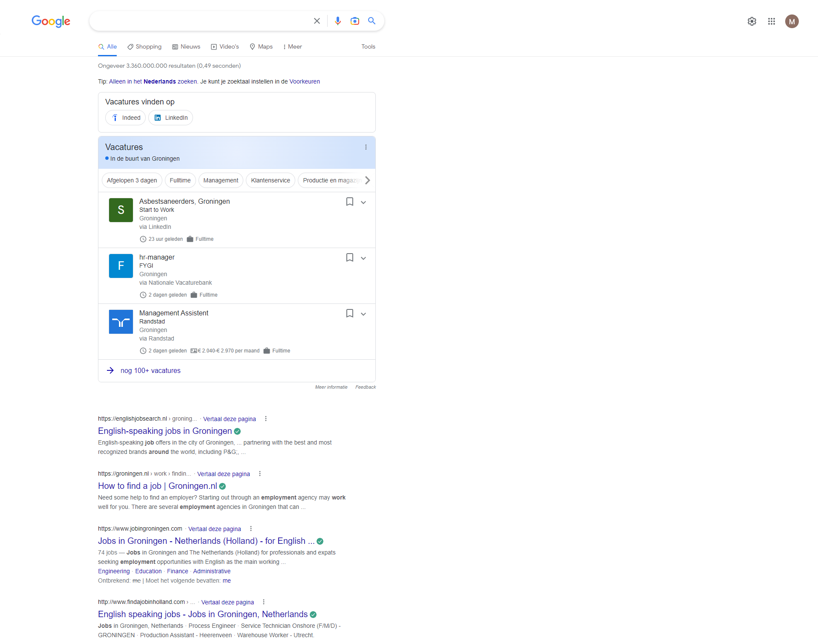Activate the Klantenservice filter chip
The height and width of the screenshot is (644, 818).
pos(270,180)
